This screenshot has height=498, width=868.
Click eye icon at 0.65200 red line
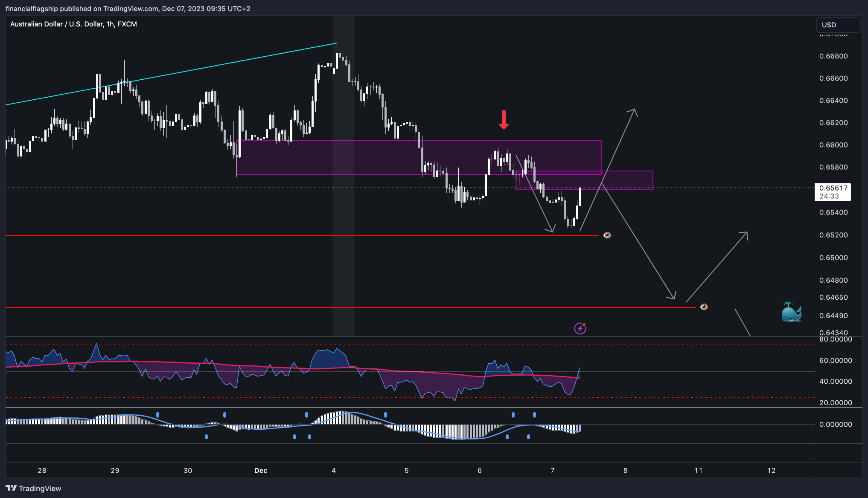607,235
